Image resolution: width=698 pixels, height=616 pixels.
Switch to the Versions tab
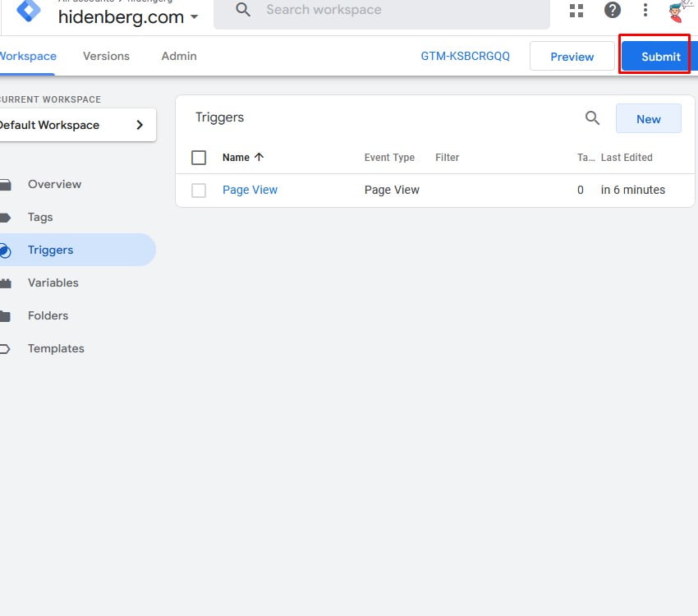[106, 56]
